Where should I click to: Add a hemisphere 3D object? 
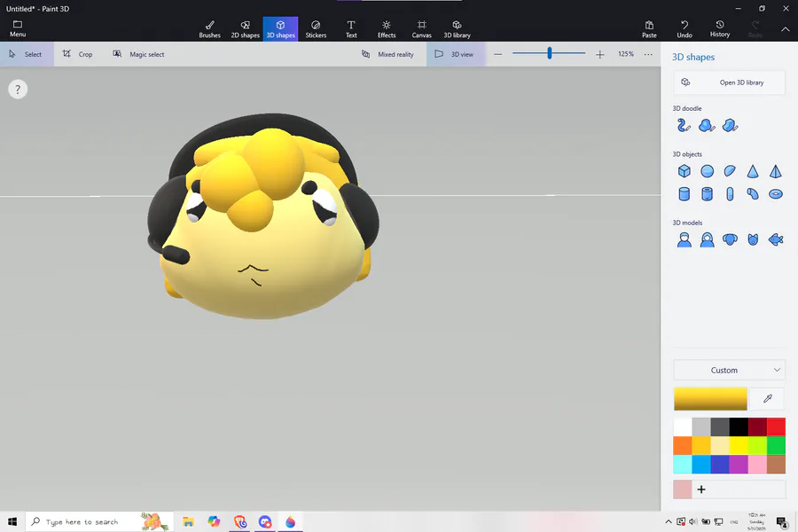pyautogui.click(x=730, y=171)
